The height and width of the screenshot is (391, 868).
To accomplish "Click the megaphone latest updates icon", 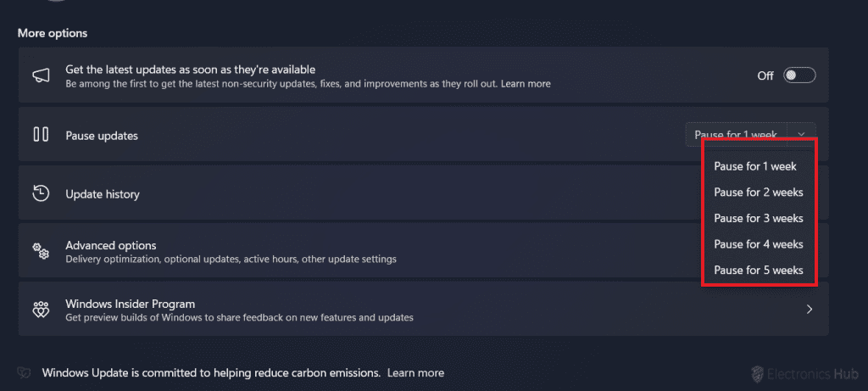I will tap(40, 75).
